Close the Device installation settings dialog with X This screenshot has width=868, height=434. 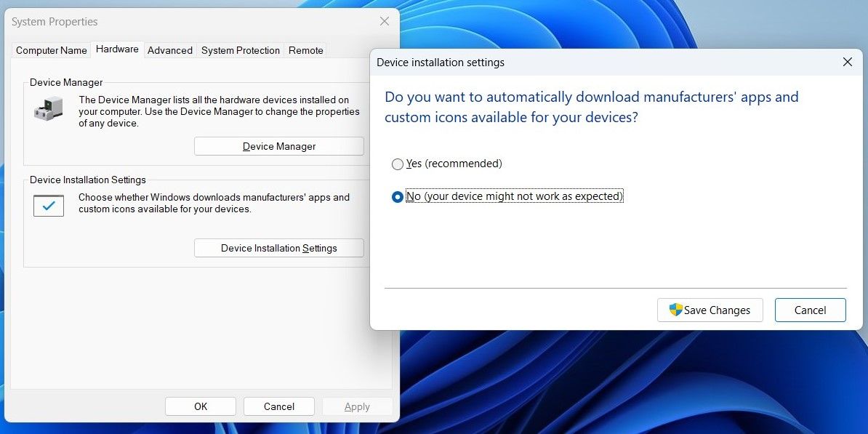(847, 62)
